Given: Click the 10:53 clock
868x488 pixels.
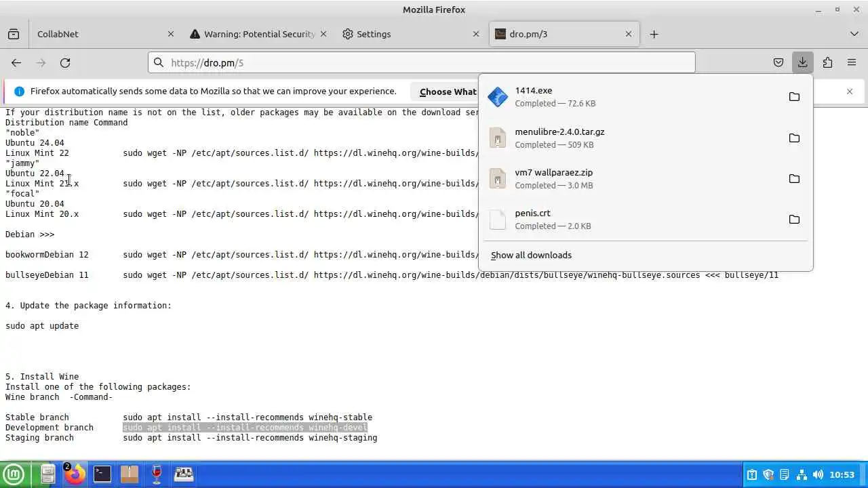Looking at the screenshot, I should point(842,475).
